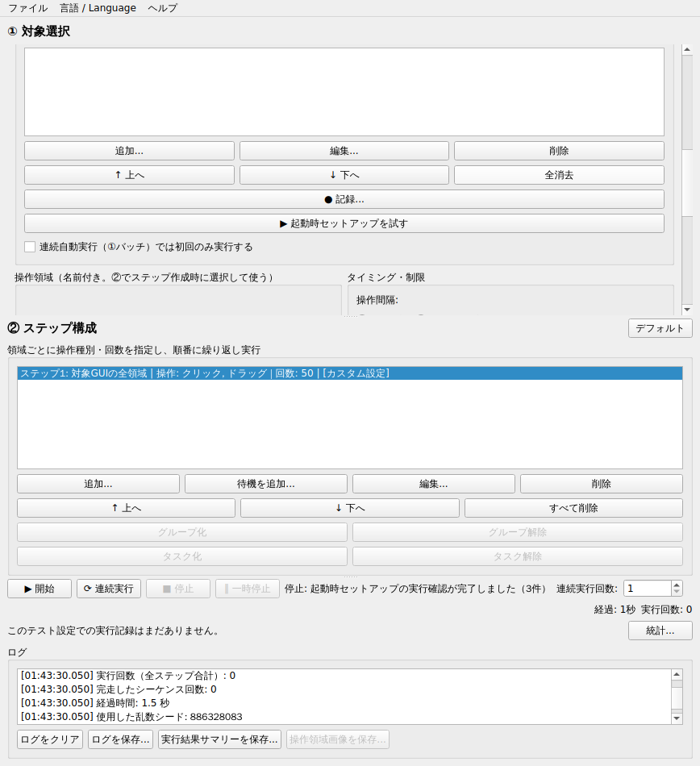Click the ⟳ 連続実行 button
Screen dimensions: 700x766
pos(109,589)
